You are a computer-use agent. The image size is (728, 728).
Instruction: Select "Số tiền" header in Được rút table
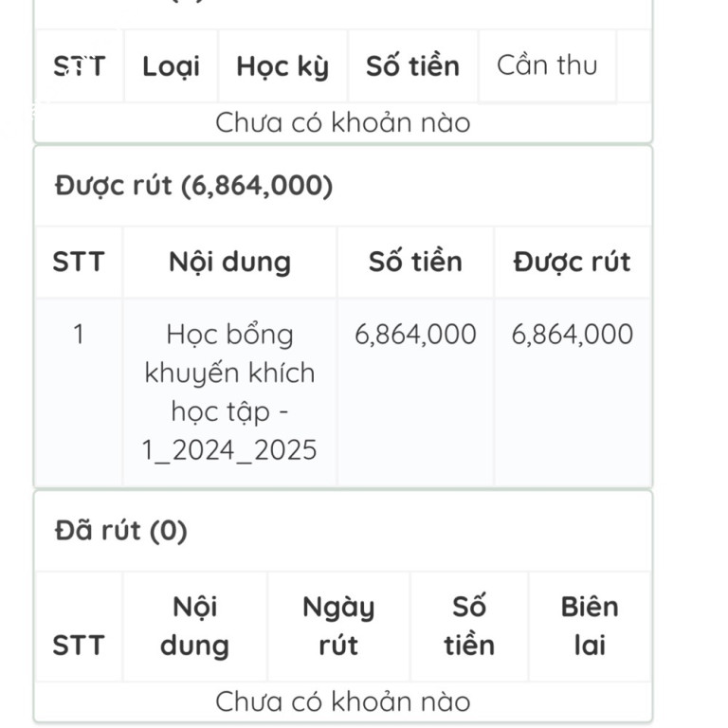(x=415, y=263)
